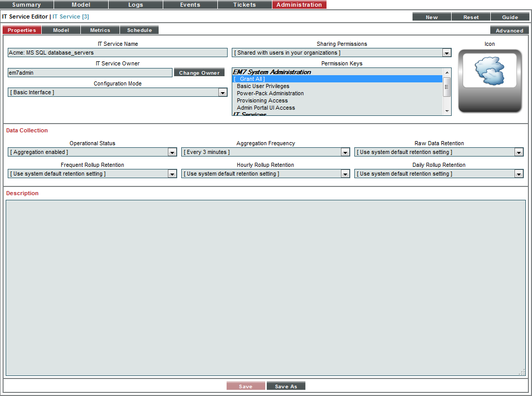The height and width of the screenshot is (396, 532).
Task: Open the Configuration Mode dropdown
Action: [x=222, y=92]
